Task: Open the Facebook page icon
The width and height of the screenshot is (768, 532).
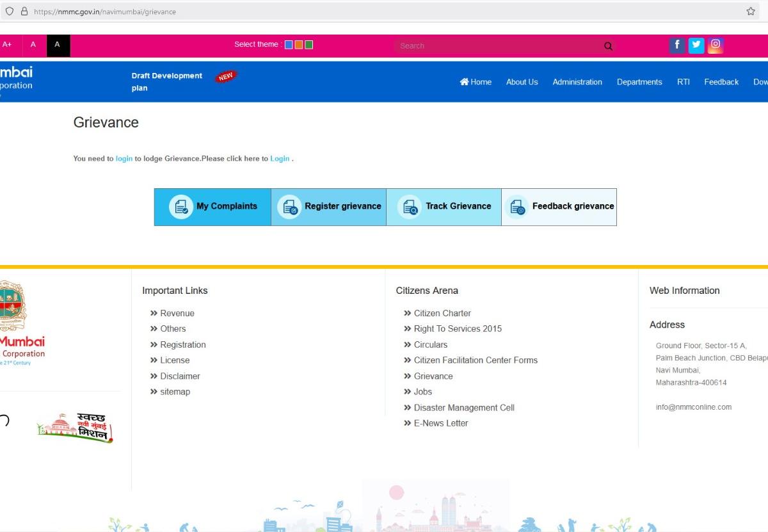Action: (x=676, y=45)
